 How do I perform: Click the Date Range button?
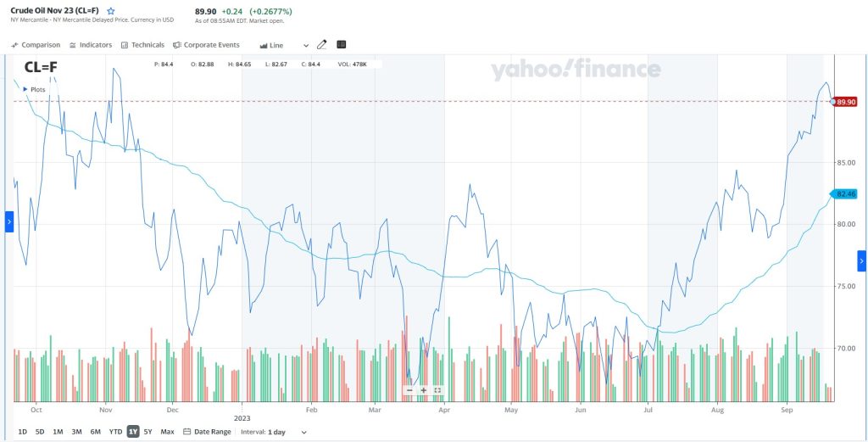[x=207, y=432]
